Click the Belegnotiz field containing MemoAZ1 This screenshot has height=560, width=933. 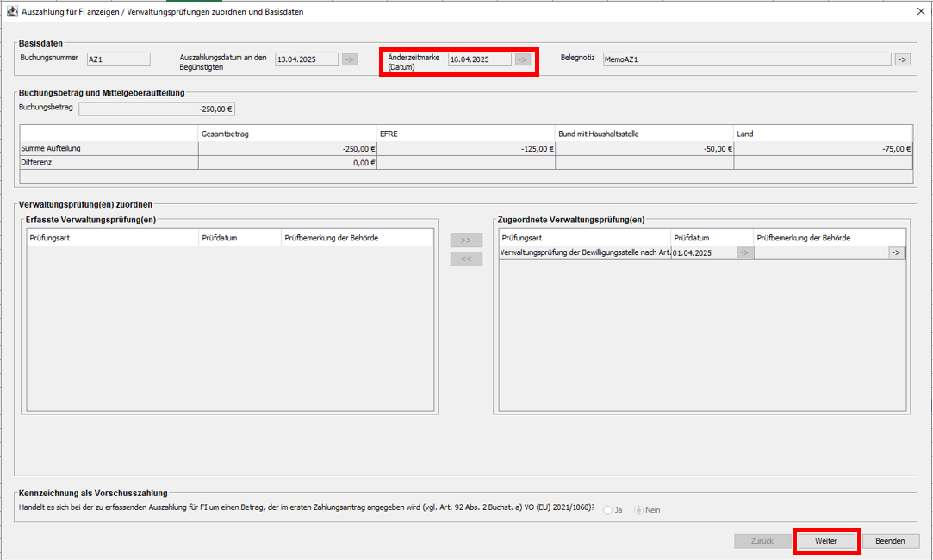point(746,59)
